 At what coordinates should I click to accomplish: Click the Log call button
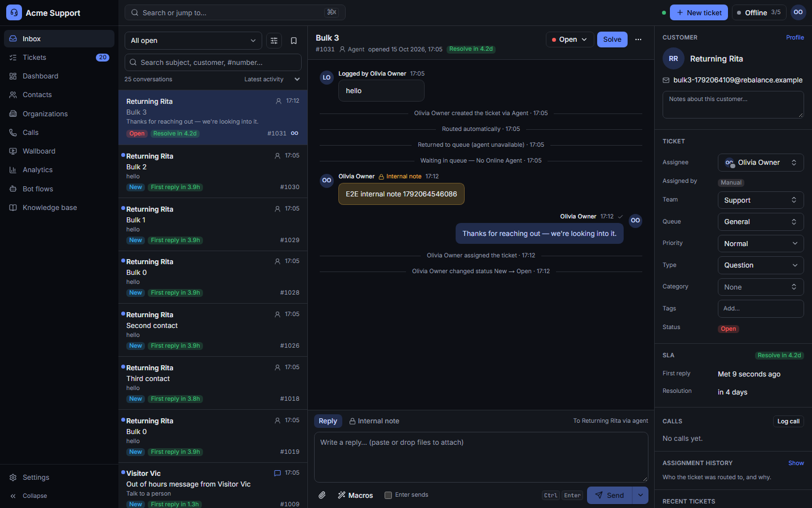[788, 422]
